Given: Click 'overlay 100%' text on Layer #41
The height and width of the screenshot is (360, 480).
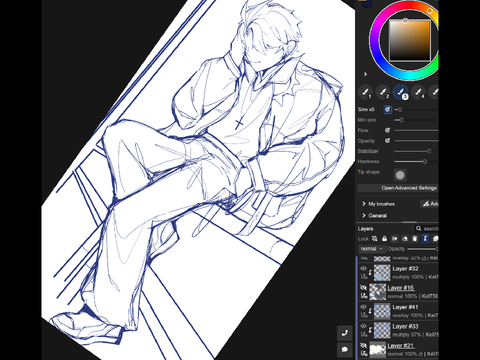Looking at the screenshot, I should point(408,315).
